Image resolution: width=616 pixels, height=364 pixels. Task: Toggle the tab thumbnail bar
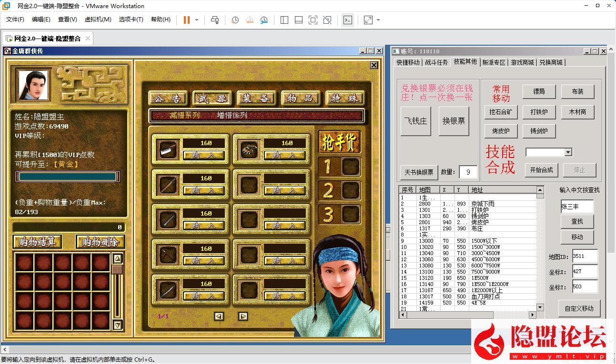(298, 20)
